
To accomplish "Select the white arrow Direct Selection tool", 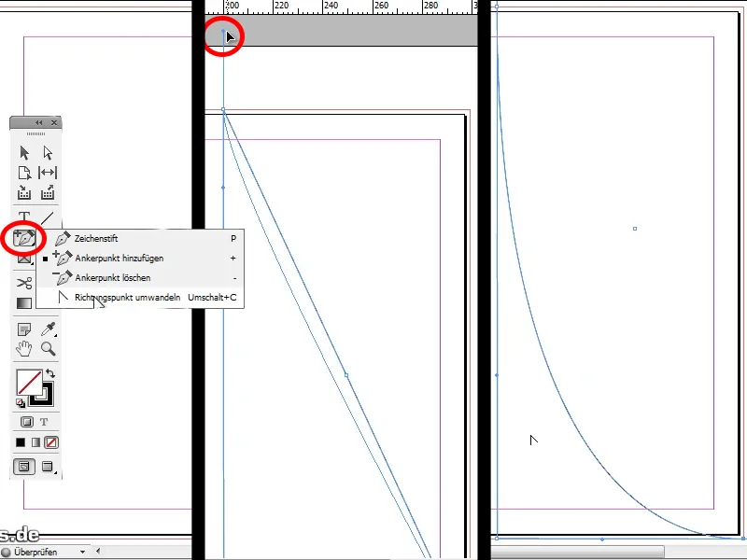I will [48, 153].
